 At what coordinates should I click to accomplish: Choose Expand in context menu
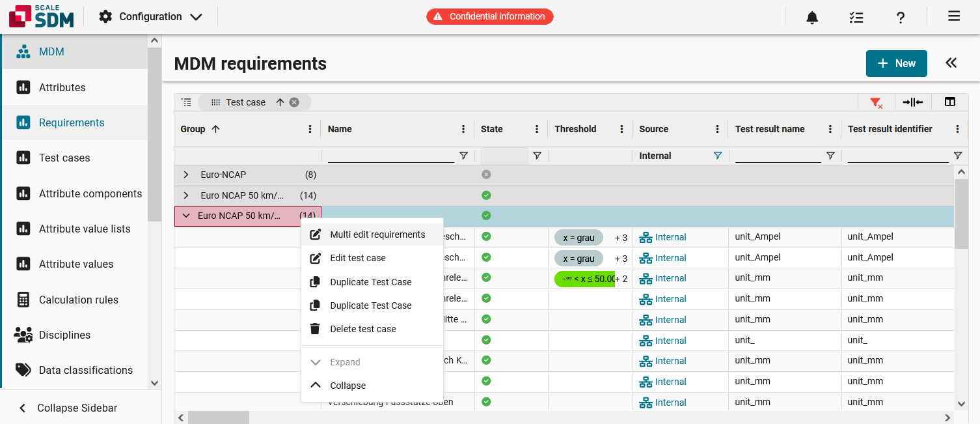(x=372, y=362)
